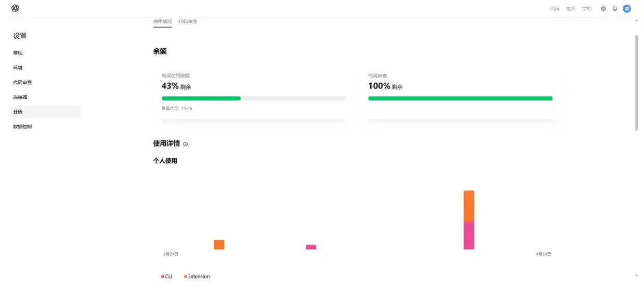Click the 个人使用 heading
This screenshot has width=644, height=305.
click(165, 161)
